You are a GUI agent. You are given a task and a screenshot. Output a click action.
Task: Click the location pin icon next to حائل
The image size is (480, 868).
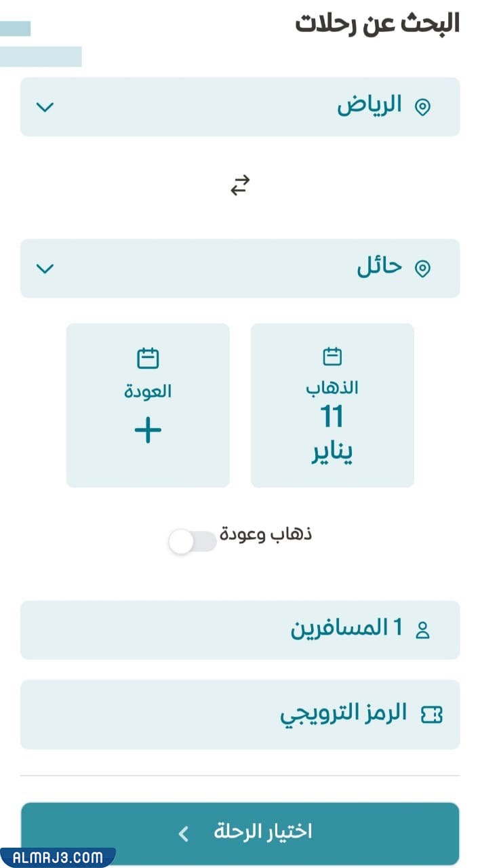[x=422, y=267]
